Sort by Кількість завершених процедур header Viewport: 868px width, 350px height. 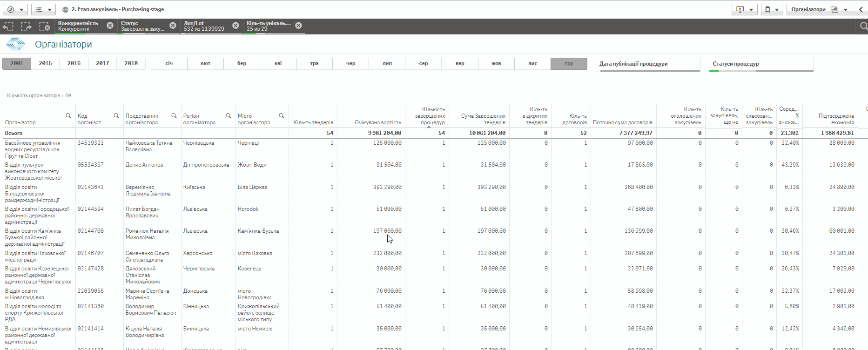tap(430, 116)
